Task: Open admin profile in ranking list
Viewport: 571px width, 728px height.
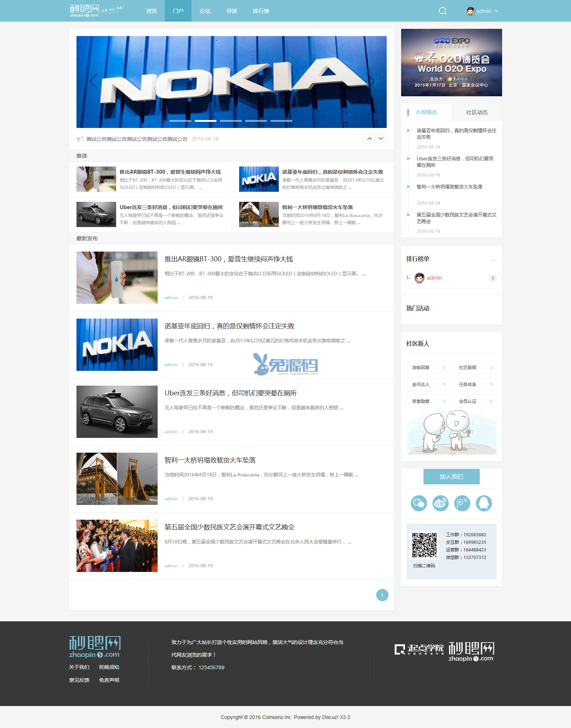Action: [x=434, y=278]
